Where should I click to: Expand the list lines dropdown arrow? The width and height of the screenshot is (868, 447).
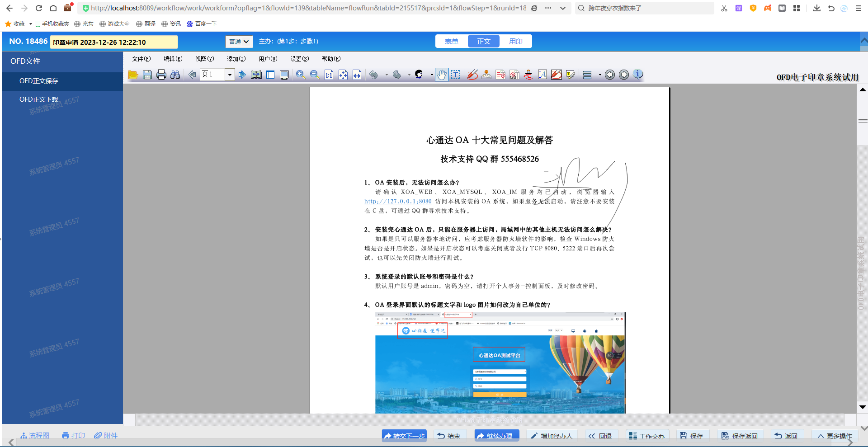[600, 75]
